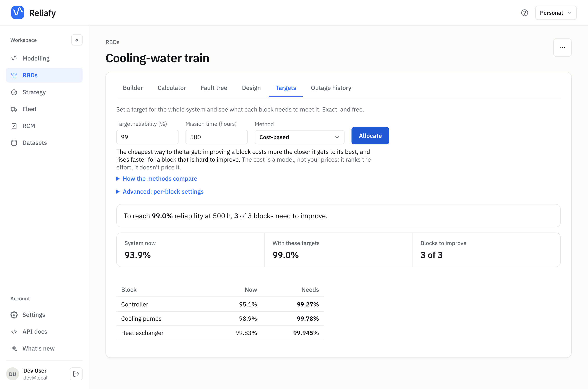Click the Datasets cylinder icon
The image size is (588, 389).
coord(14,143)
